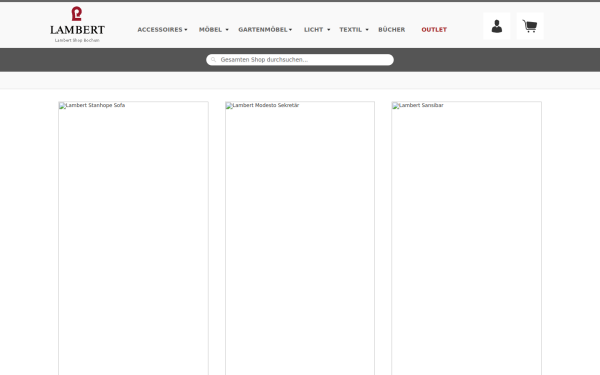Open the Lambert Sansibar product tile
The width and height of the screenshot is (600, 375).
[466, 238]
